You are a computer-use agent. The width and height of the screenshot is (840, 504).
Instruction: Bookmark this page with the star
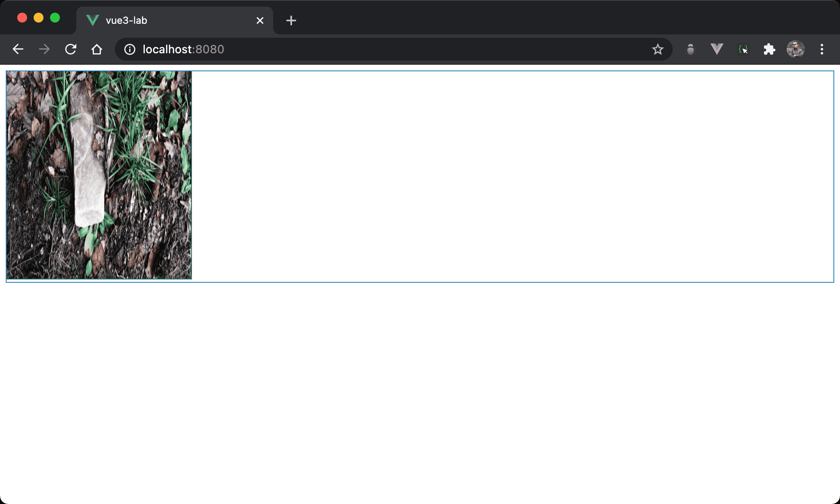tap(657, 50)
